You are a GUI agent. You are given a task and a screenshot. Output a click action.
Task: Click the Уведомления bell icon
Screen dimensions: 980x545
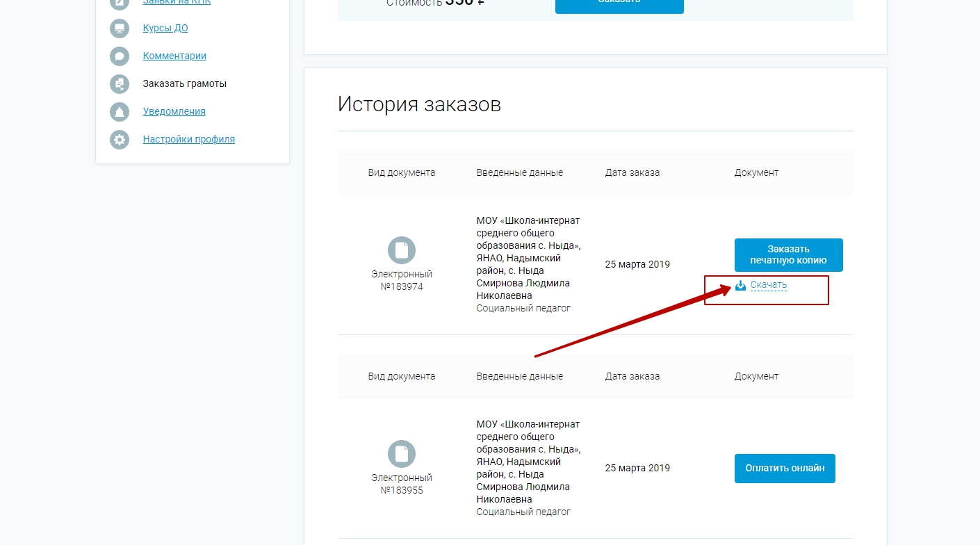[x=120, y=112]
